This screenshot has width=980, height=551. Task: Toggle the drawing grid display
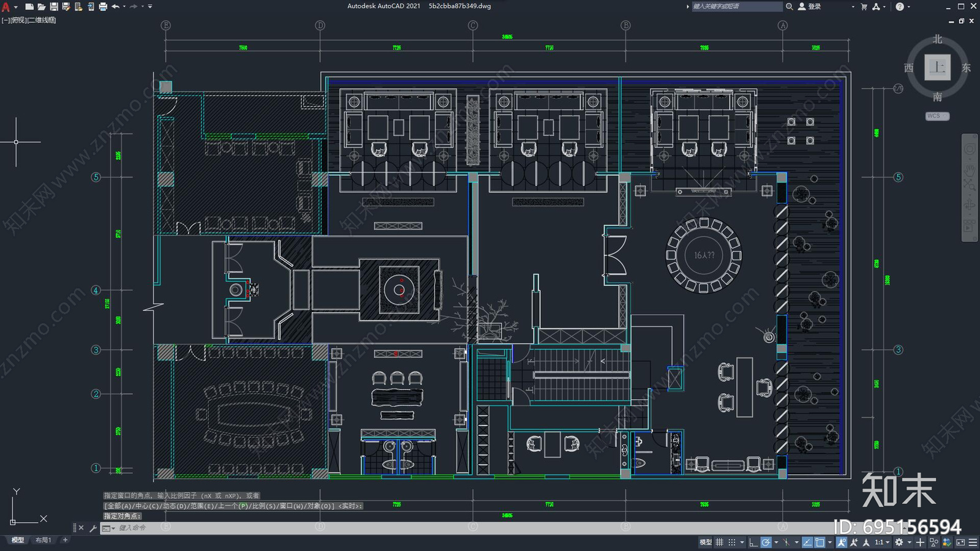click(x=720, y=542)
